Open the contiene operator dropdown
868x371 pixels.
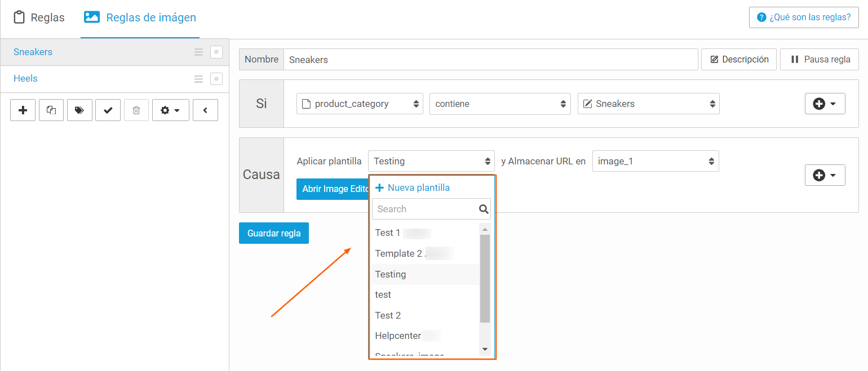coord(500,104)
